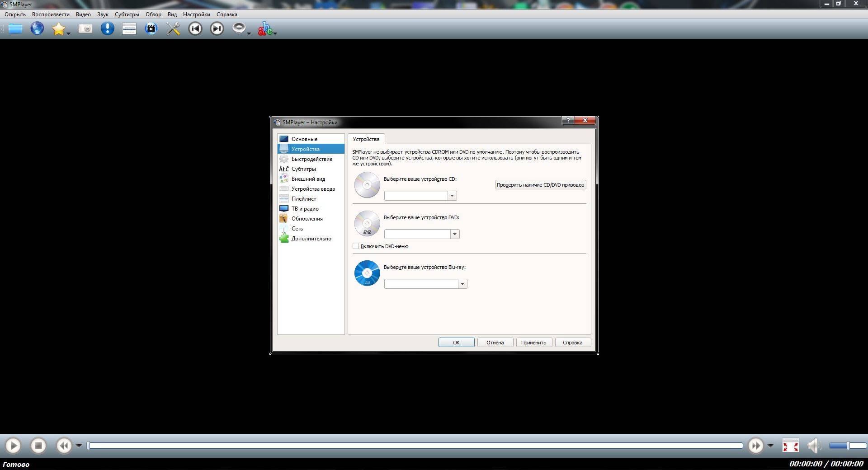The image size is (868, 470).
Task: Open the Справка menu
Action: tap(227, 14)
